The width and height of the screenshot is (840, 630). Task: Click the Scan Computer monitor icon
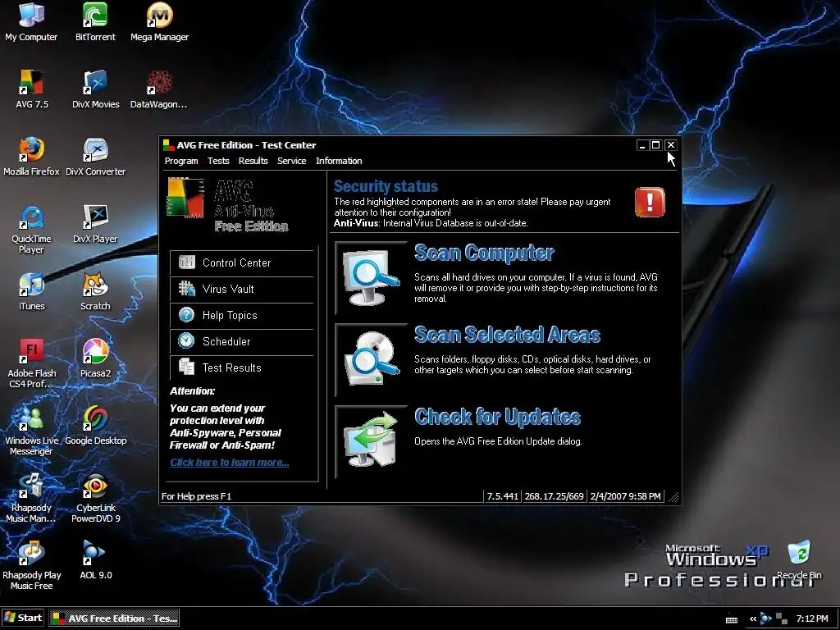(372, 277)
